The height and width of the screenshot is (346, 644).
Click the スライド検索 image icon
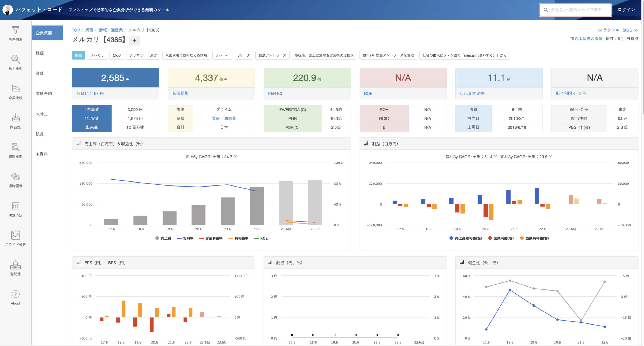[16, 235]
